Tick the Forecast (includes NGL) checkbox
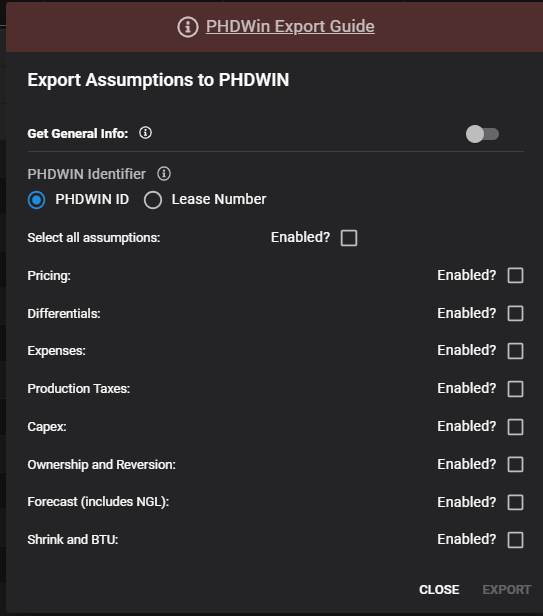 click(515, 502)
